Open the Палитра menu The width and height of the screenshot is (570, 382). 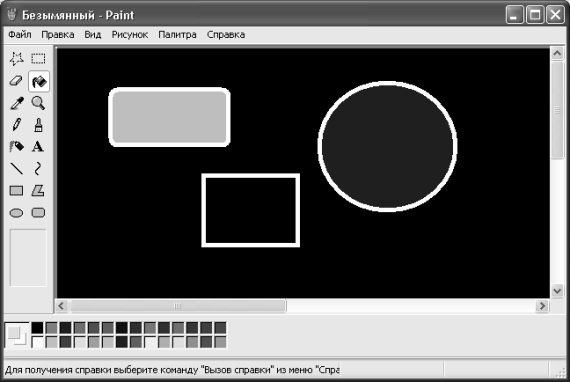pyautogui.click(x=177, y=35)
